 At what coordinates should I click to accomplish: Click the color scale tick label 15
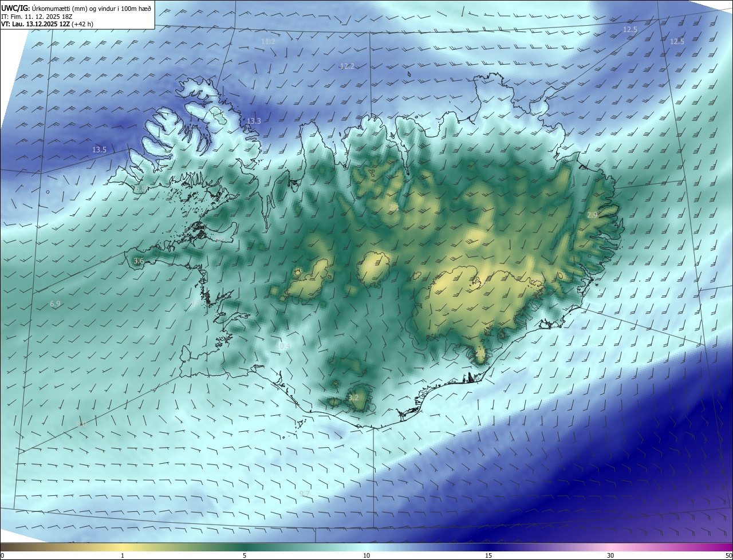tap(488, 555)
